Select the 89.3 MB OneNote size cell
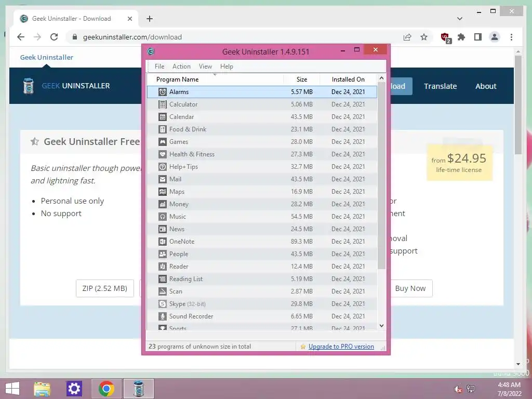The height and width of the screenshot is (399, 532). click(302, 242)
